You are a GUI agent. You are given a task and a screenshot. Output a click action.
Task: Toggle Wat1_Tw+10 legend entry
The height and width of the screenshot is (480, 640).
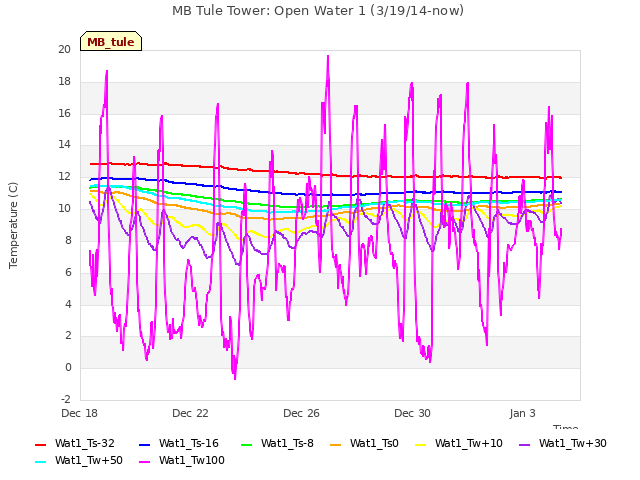click(x=459, y=443)
